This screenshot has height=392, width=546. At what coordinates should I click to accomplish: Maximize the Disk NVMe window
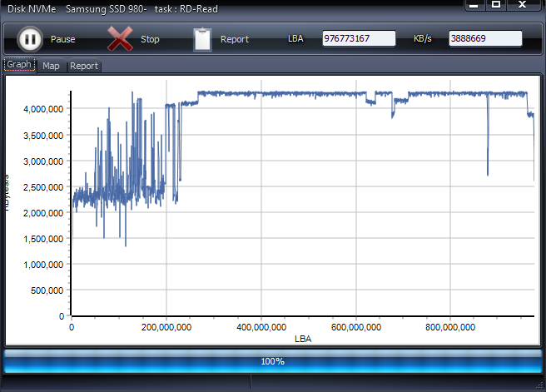click(496, 5)
